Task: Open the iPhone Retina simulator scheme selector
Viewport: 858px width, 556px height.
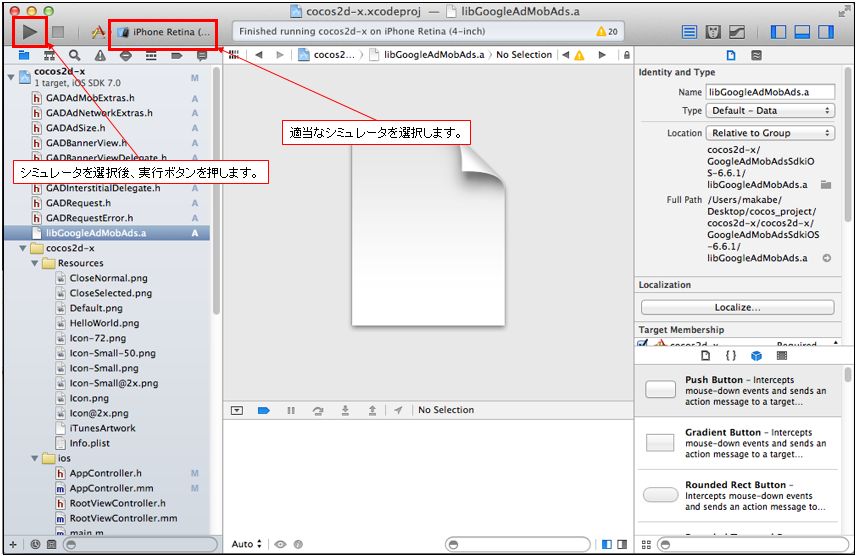Action: pos(163,32)
